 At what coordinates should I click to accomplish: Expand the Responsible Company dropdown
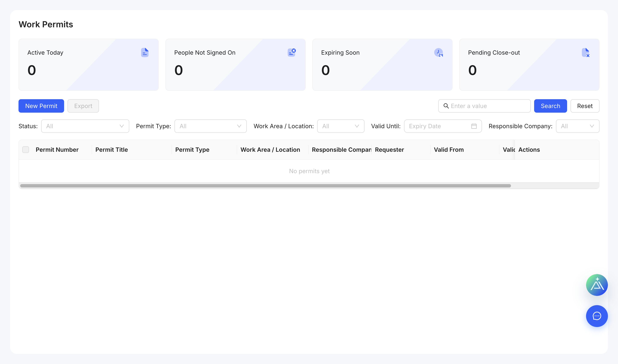pos(577,126)
